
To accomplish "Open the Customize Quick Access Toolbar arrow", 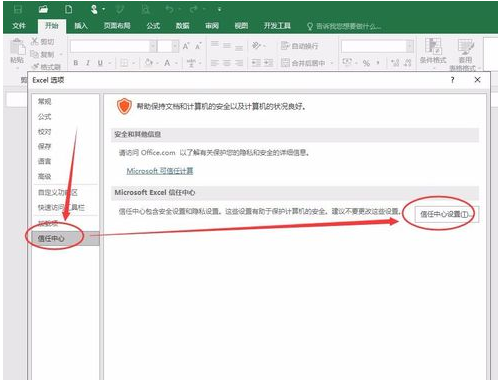I will [219, 10].
